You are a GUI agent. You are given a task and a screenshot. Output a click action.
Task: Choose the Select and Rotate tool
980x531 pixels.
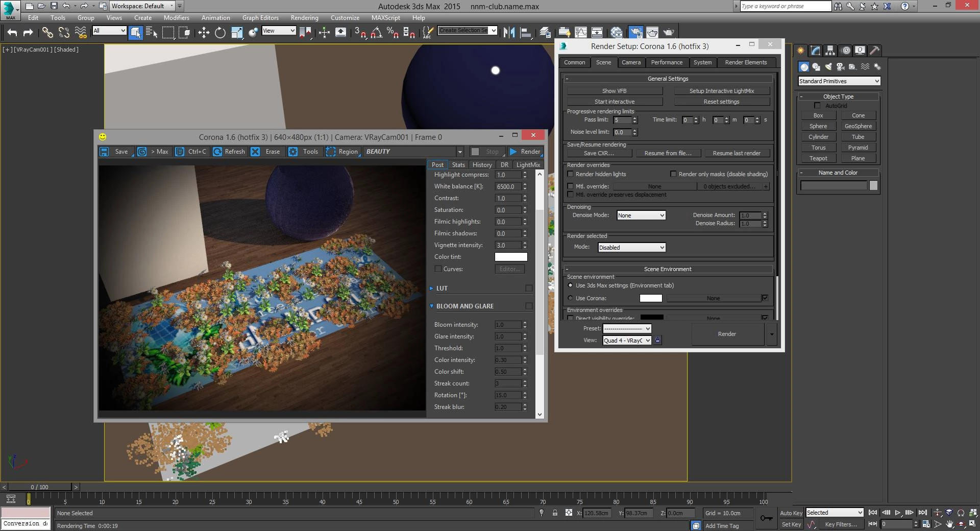point(220,33)
